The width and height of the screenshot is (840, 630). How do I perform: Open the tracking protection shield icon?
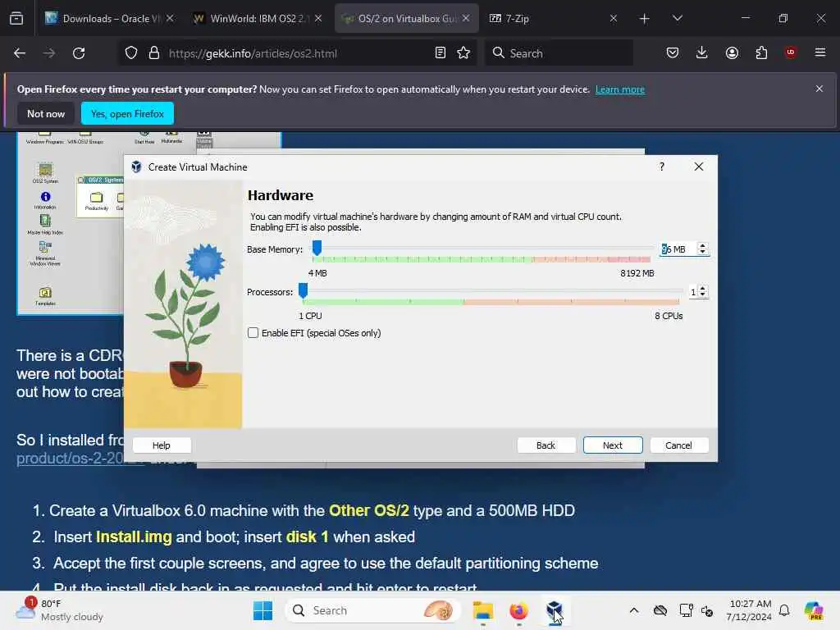pyautogui.click(x=131, y=53)
